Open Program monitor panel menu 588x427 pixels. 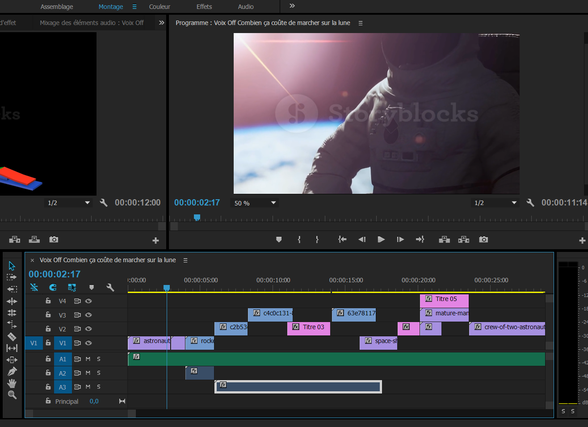click(360, 23)
